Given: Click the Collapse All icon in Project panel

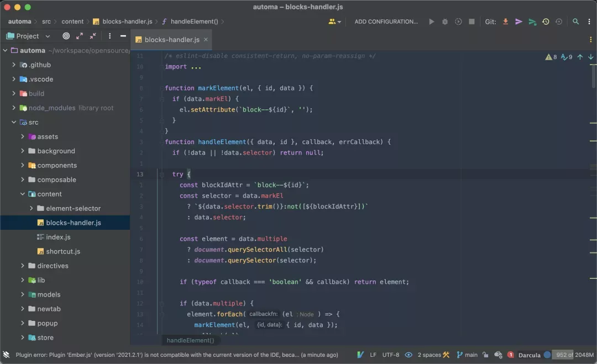Looking at the screenshot, I should (x=93, y=36).
